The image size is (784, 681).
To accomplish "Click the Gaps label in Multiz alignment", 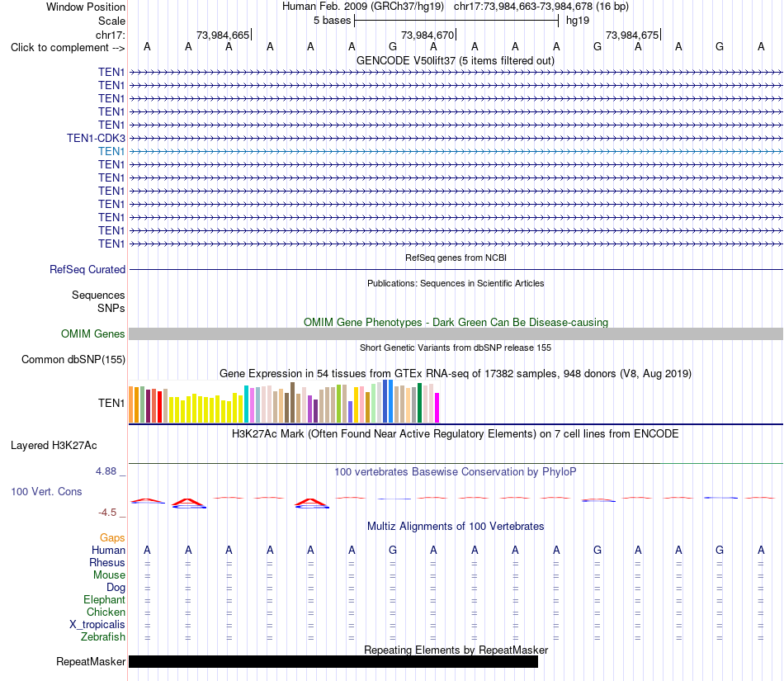I will click(x=112, y=537).
